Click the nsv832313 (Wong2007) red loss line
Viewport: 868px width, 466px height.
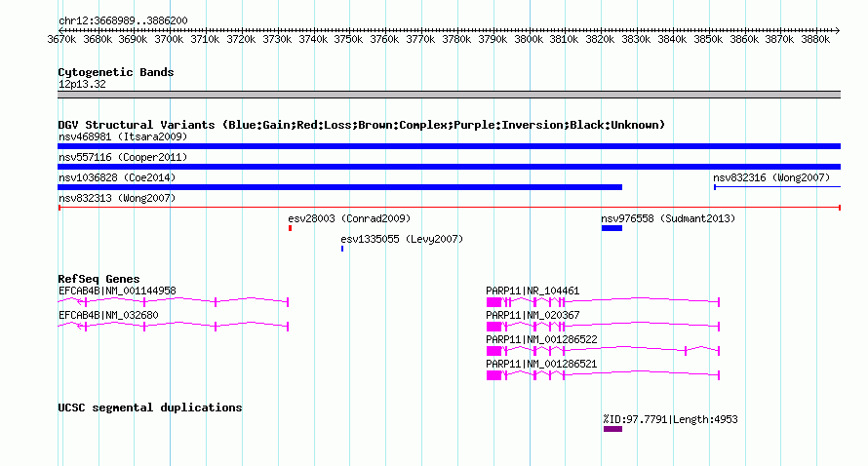coord(449,208)
